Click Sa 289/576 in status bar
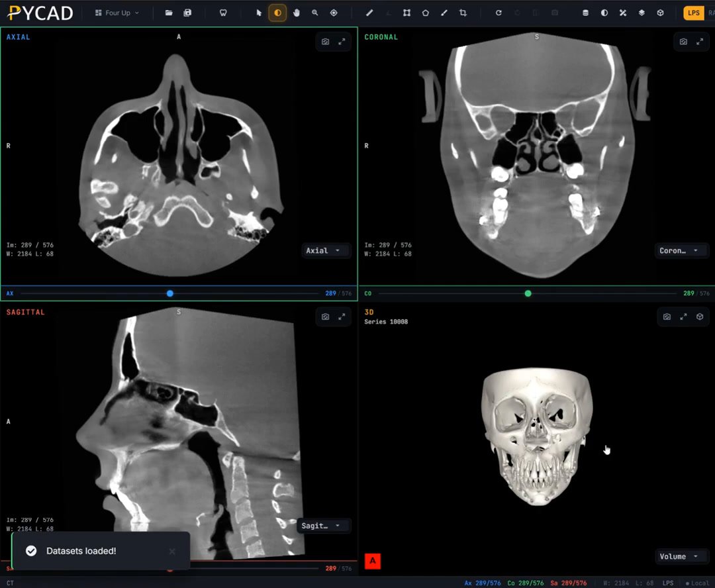 (568, 583)
